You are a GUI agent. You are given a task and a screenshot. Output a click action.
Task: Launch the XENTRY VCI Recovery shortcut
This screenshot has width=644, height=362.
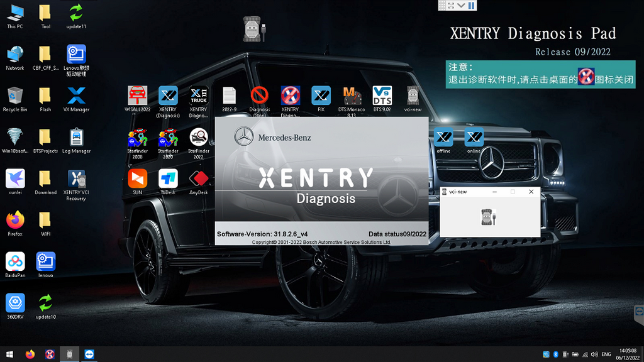pyautogui.click(x=76, y=179)
